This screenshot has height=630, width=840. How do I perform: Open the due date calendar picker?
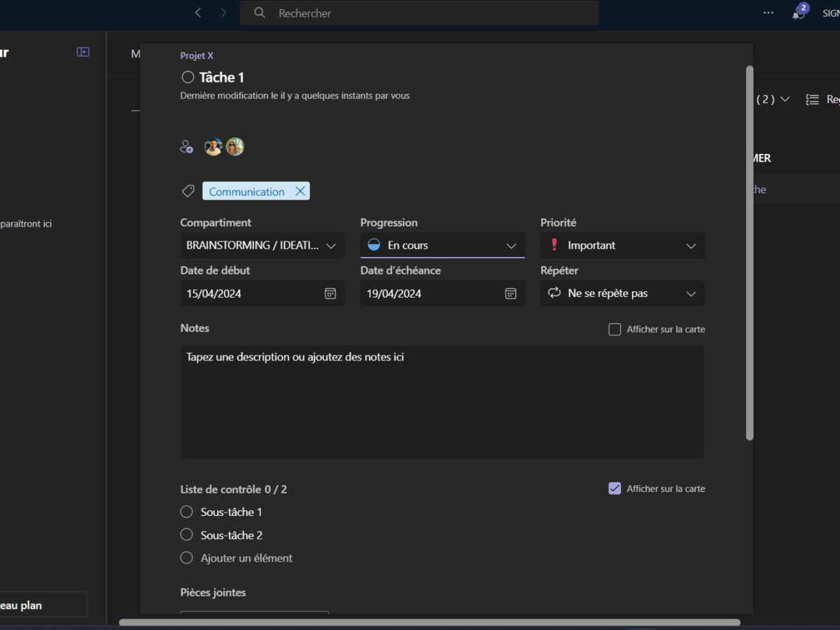[x=511, y=293]
